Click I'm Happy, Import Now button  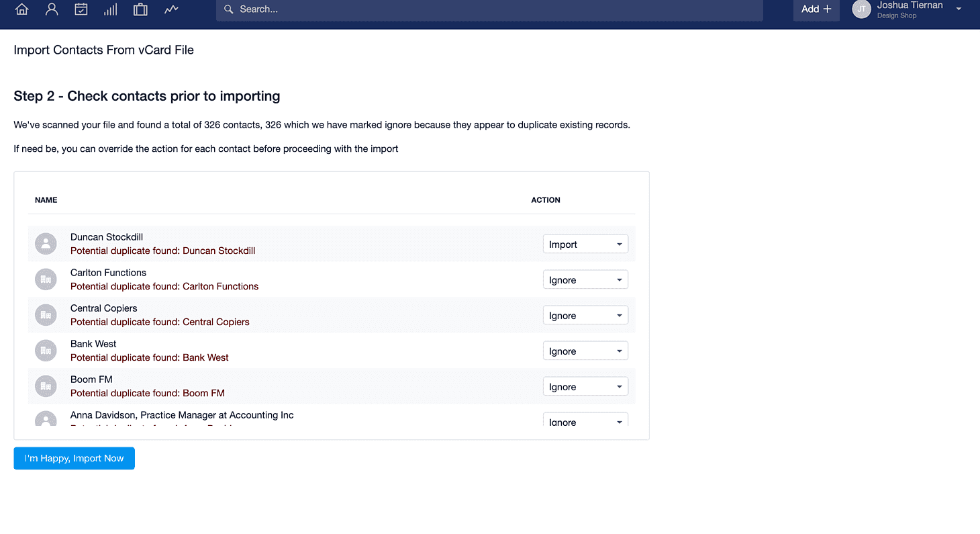(74, 458)
